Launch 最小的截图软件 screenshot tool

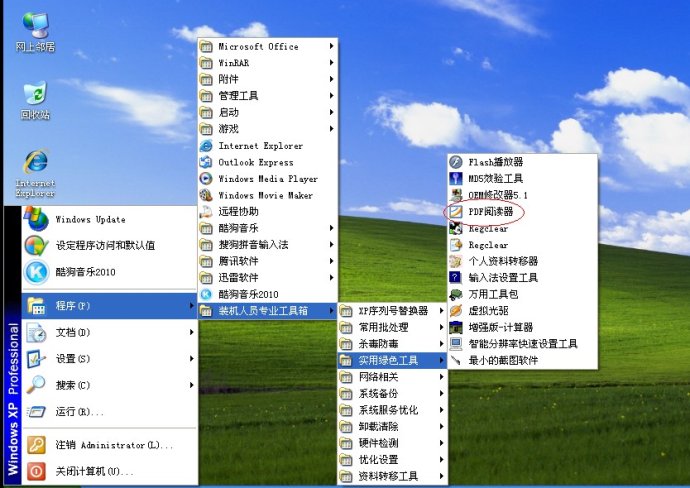tap(522, 360)
